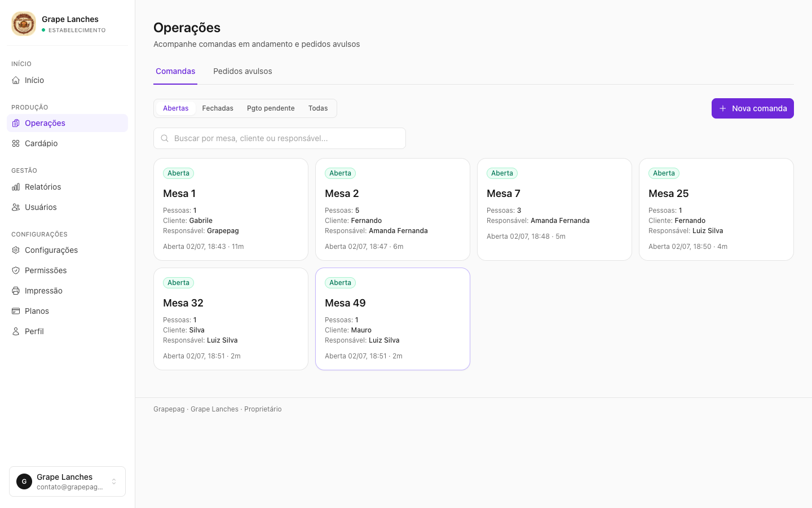The width and height of the screenshot is (812, 508).
Task: Open the Mesa 7 comanda card
Action: [x=554, y=209]
